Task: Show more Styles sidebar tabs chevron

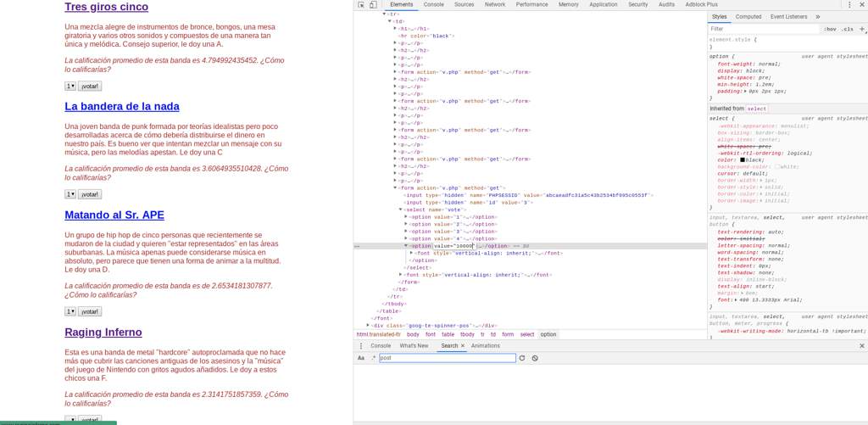Action: pyautogui.click(x=818, y=17)
